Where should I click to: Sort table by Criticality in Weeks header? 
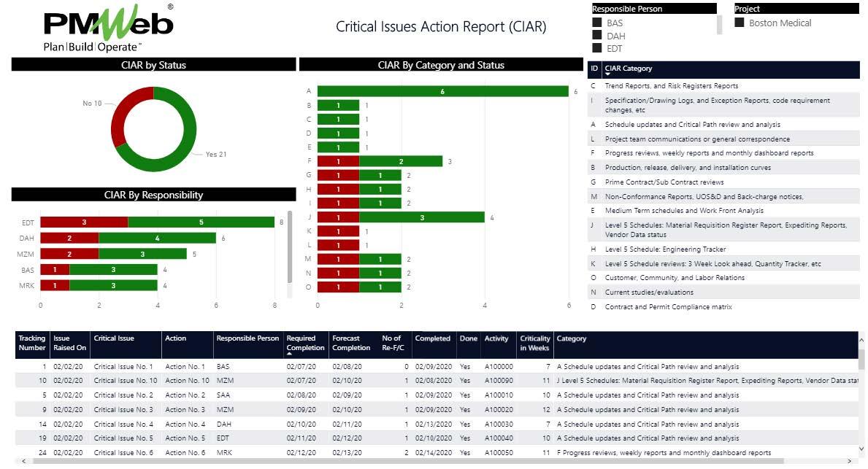coord(534,343)
